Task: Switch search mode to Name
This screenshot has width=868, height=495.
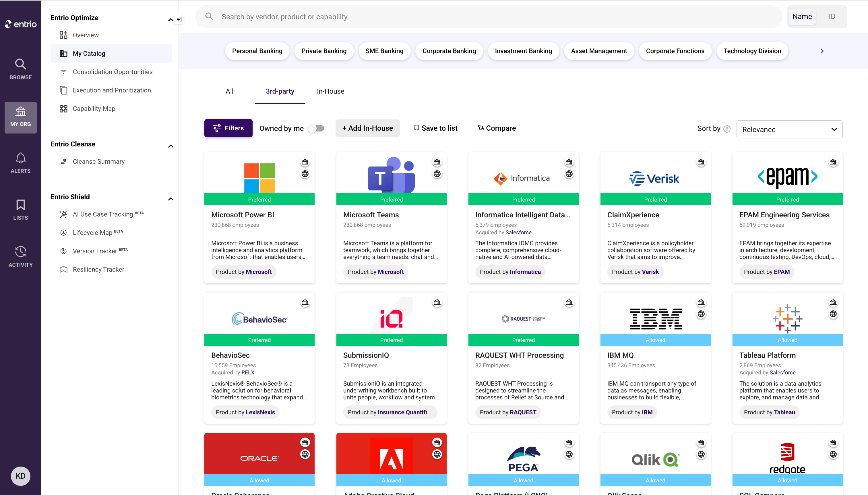Action: pyautogui.click(x=802, y=16)
